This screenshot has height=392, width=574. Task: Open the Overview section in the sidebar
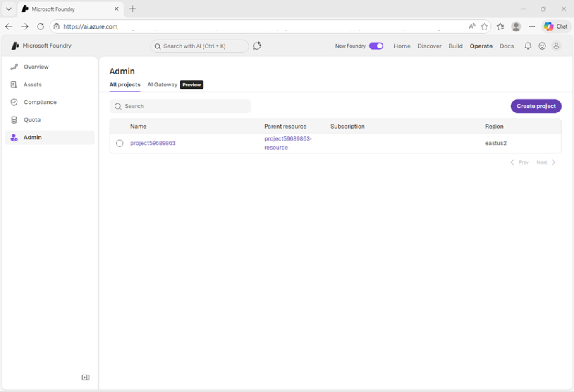[x=36, y=66]
